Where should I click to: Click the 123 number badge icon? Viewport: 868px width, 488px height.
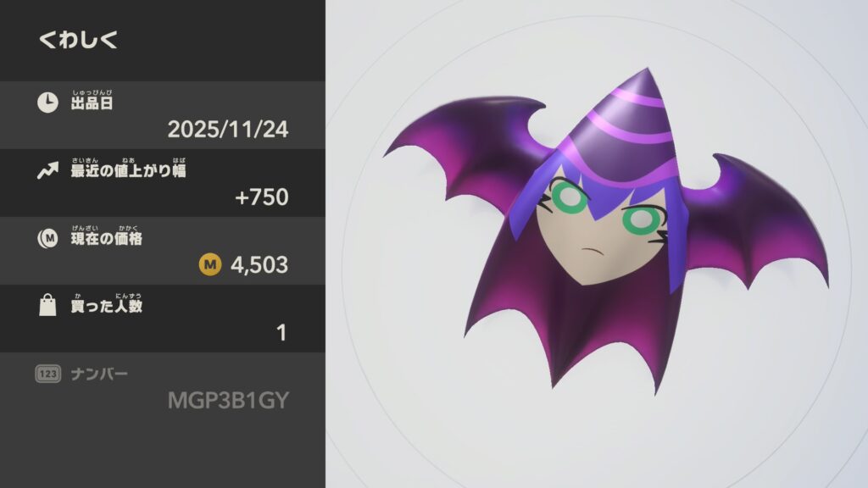(x=47, y=374)
